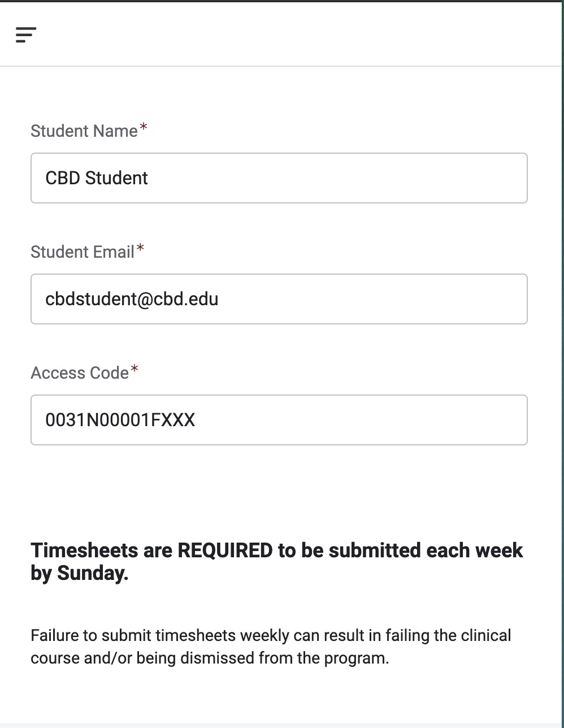Click the asterisk next to Access Code
Viewport: 564px width, 728px height.
pyautogui.click(x=135, y=370)
